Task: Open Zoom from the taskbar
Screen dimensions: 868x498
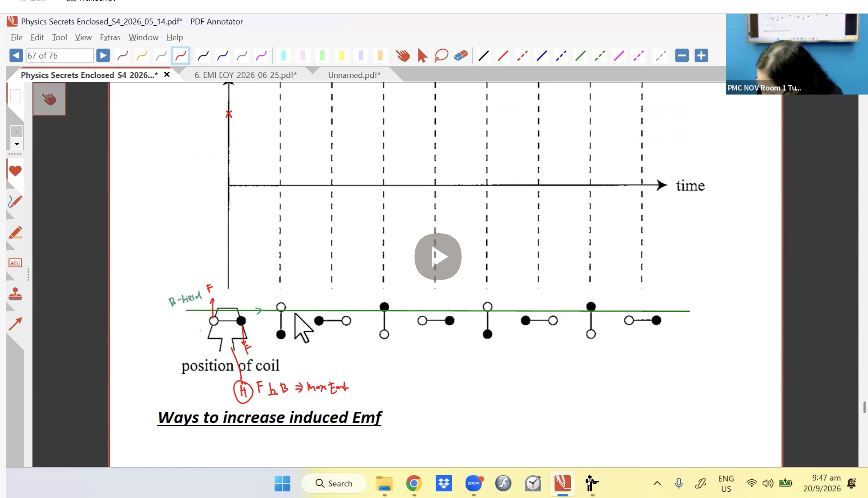Action: tap(474, 483)
